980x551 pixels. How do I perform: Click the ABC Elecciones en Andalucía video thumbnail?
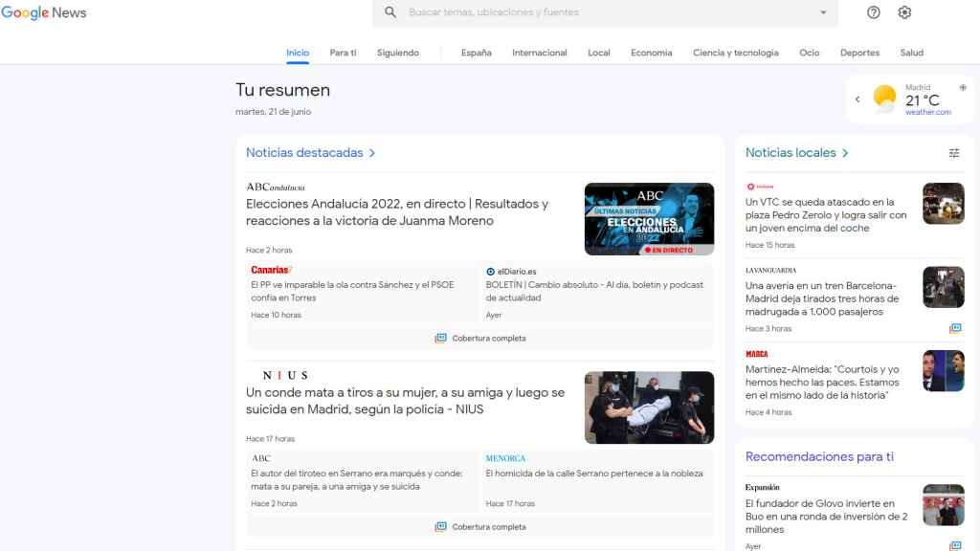(x=649, y=218)
